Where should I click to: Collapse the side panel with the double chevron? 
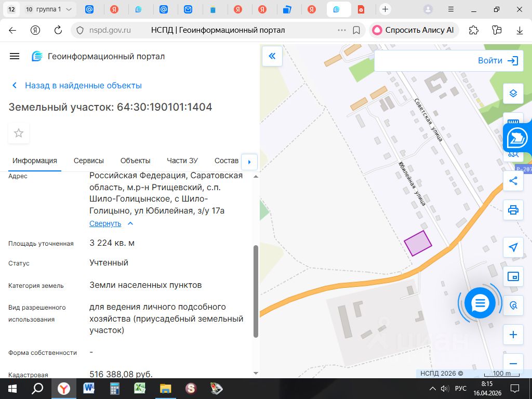coord(272,56)
